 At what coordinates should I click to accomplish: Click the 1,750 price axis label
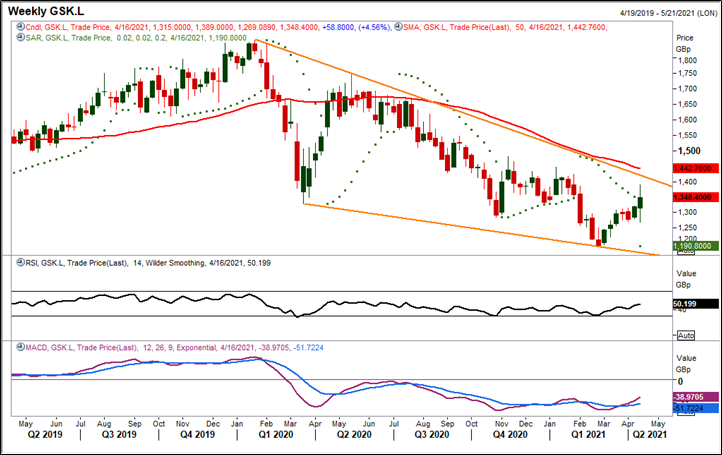pyautogui.click(x=687, y=73)
